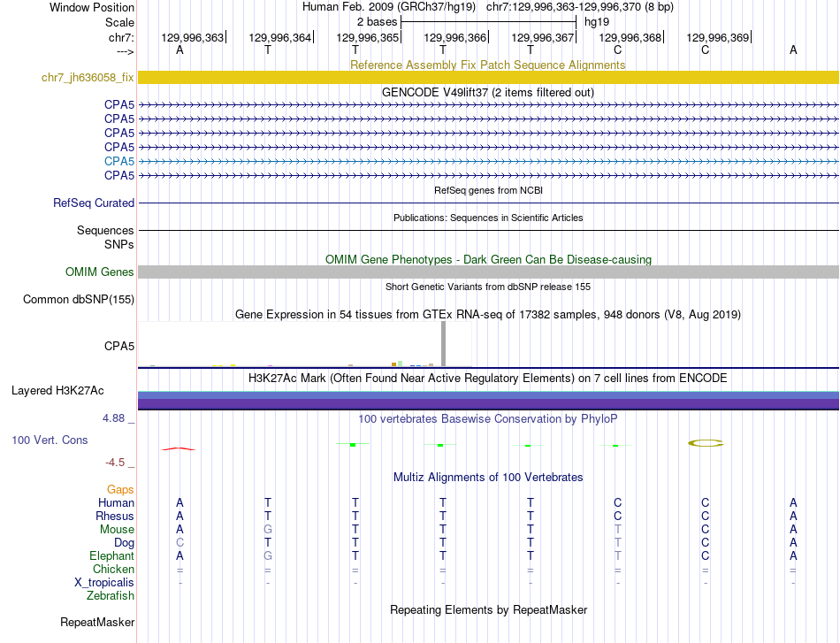The height and width of the screenshot is (643, 840).
Task: Click the orange Gaps label
Action: [120, 490]
